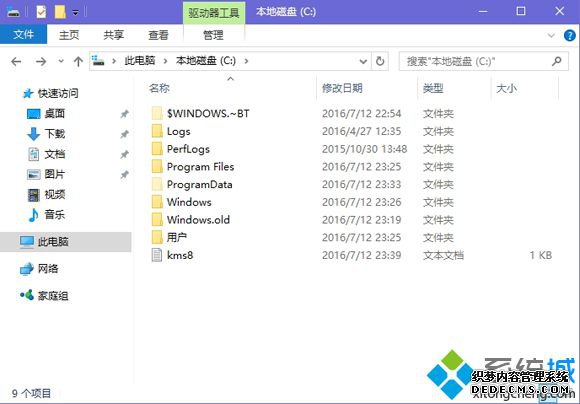Click the pin icon next to 文档
The width and height of the screenshot is (580, 404).
pos(124,154)
